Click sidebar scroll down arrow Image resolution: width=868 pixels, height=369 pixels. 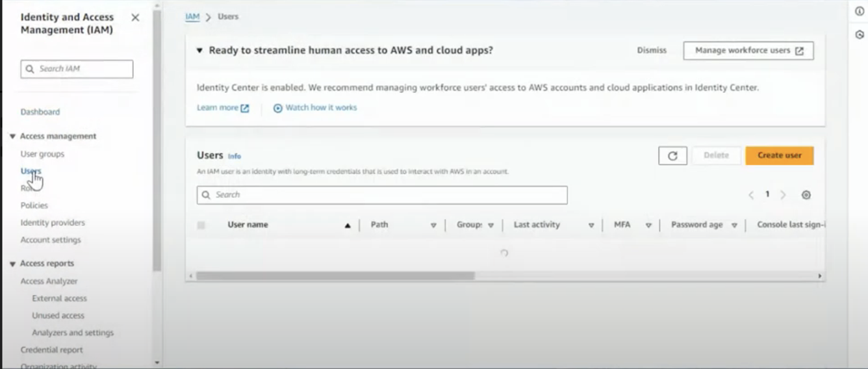point(157,363)
